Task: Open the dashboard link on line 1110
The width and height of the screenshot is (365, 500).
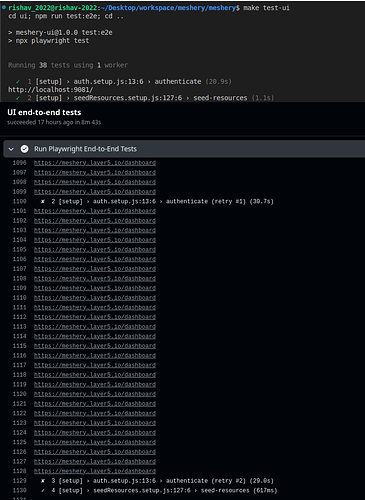Action: (x=95, y=298)
